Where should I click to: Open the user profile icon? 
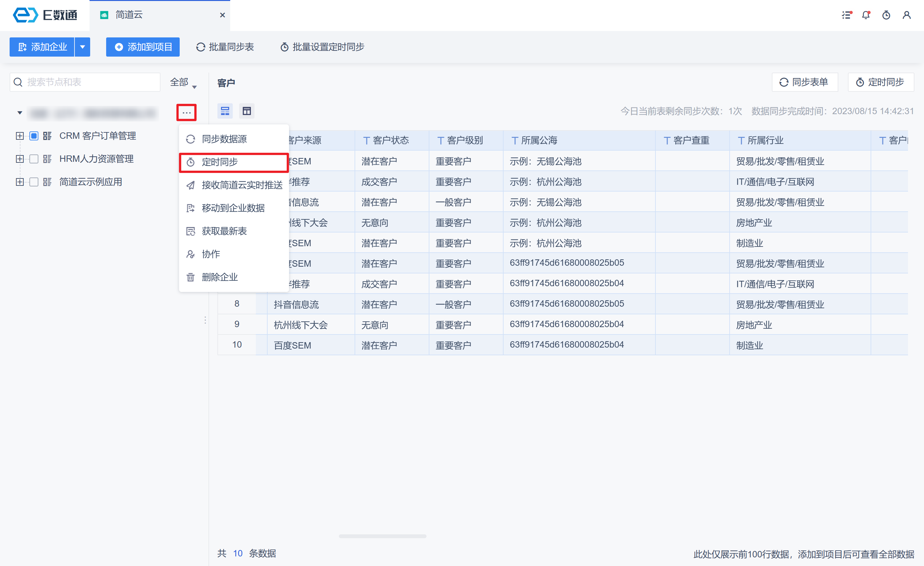(x=906, y=15)
